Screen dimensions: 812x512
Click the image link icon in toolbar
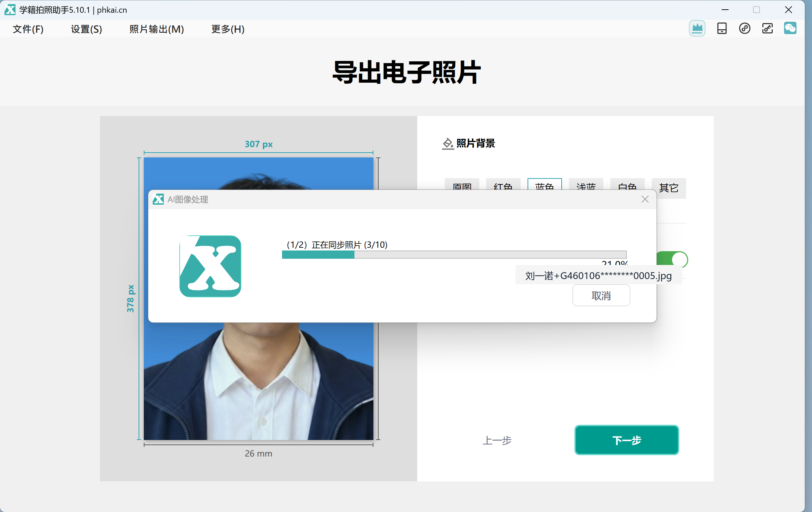tap(767, 28)
